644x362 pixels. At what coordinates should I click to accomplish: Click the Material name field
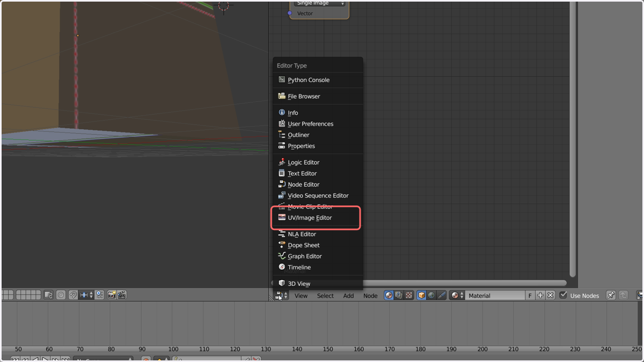pos(495,295)
